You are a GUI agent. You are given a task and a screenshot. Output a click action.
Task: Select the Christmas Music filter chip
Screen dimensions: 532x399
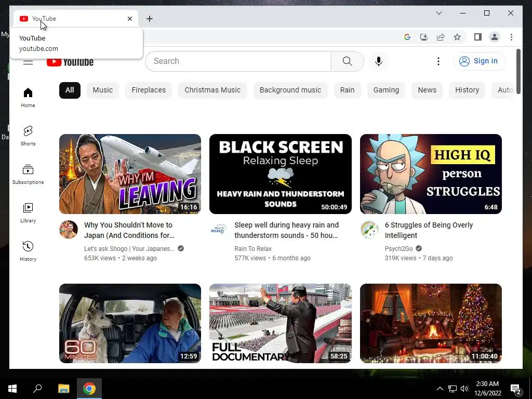[x=212, y=90]
